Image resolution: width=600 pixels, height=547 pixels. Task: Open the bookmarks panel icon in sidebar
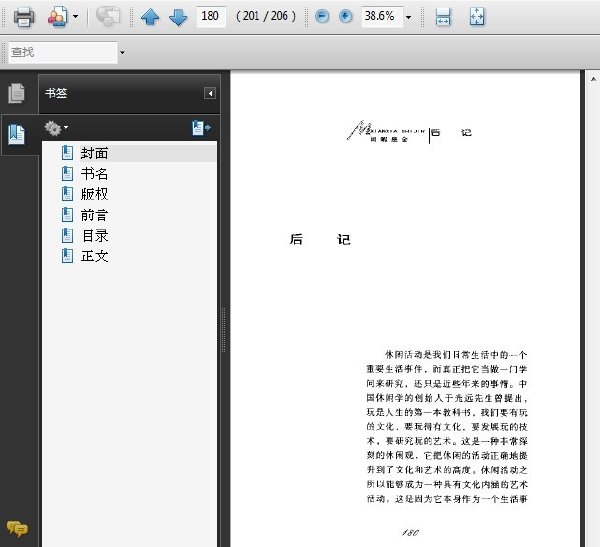pyautogui.click(x=16, y=134)
